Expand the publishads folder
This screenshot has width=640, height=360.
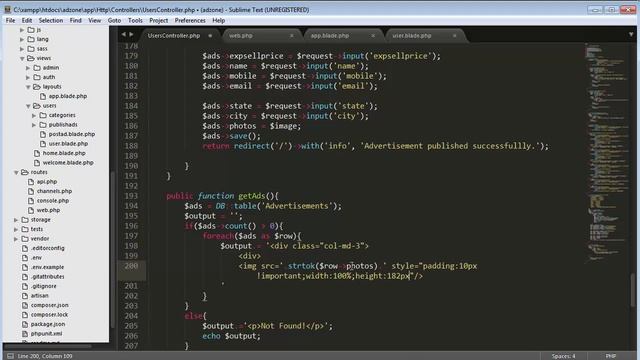click(x=34, y=125)
